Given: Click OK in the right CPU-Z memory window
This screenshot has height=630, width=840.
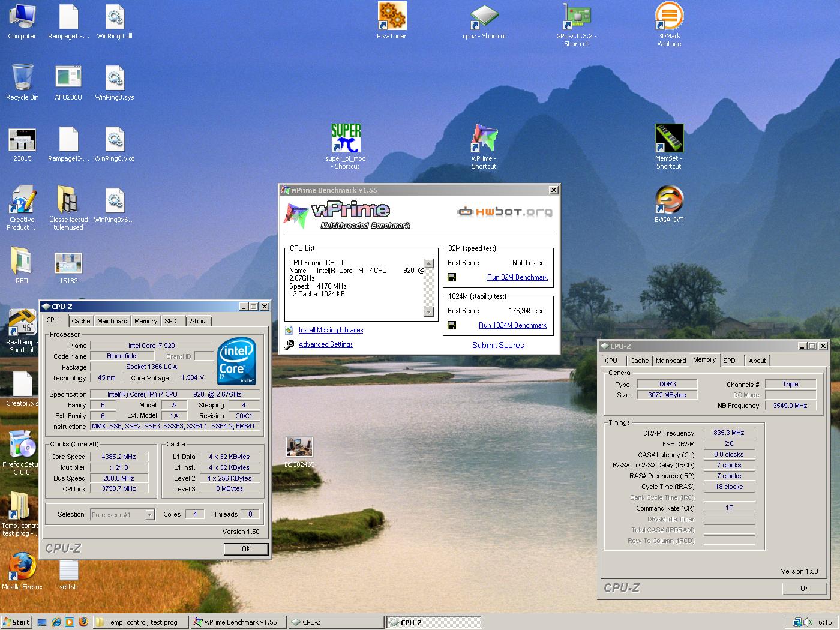Looking at the screenshot, I should pyautogui.click(x=805, y=588).
